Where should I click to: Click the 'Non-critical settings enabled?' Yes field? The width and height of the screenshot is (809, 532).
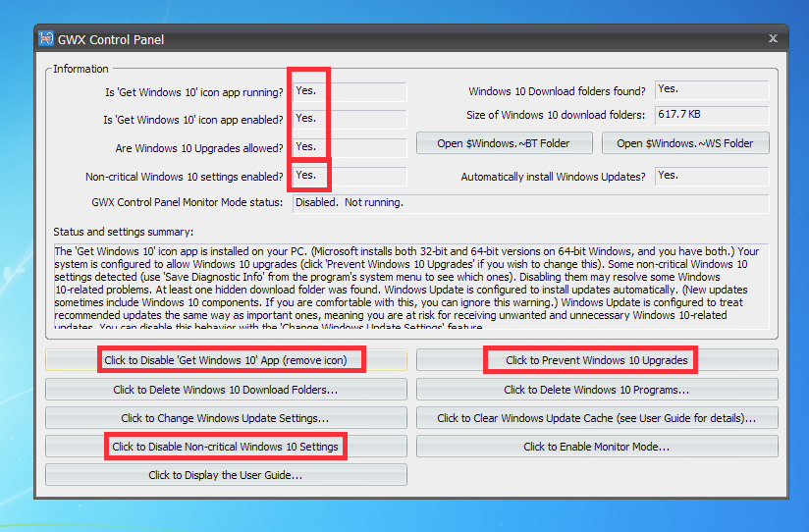[350, 176]
